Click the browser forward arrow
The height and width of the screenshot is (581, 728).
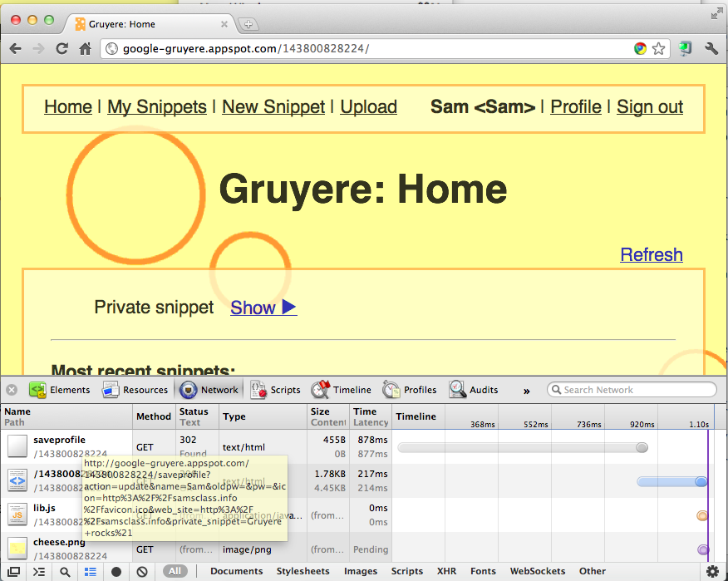(38, 48)
